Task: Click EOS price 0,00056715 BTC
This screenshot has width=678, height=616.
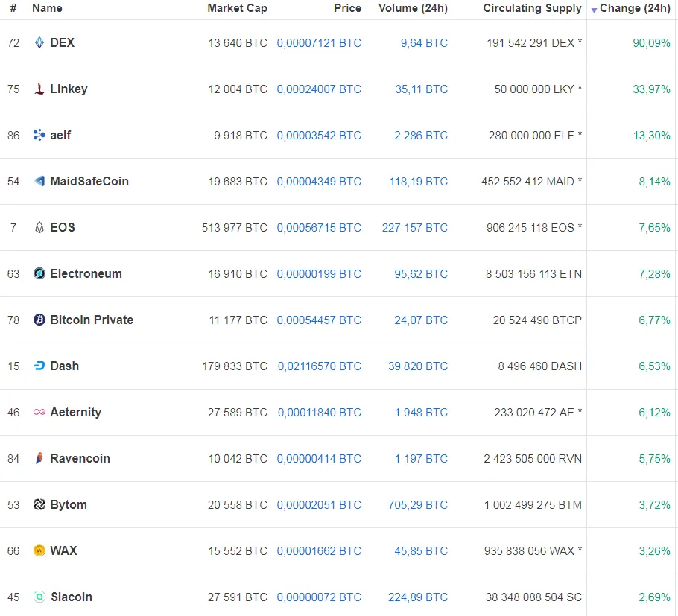Action: click(x=319, y=228)
